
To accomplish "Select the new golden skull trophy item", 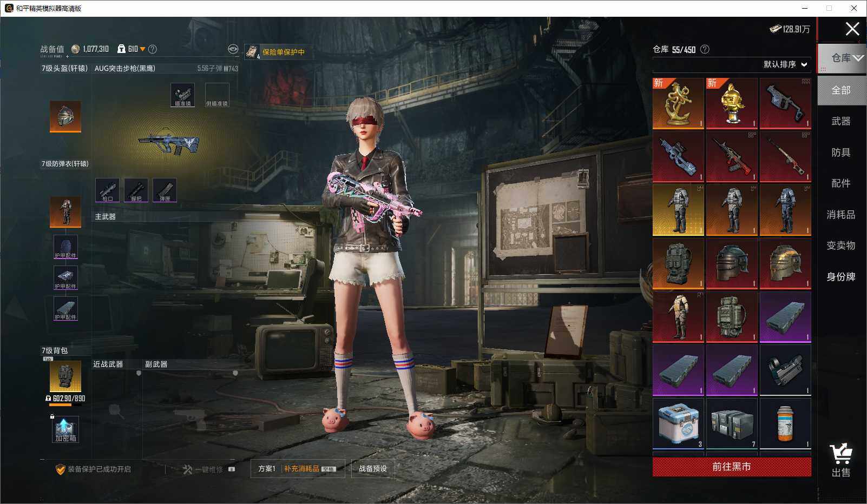I will 732,103.
